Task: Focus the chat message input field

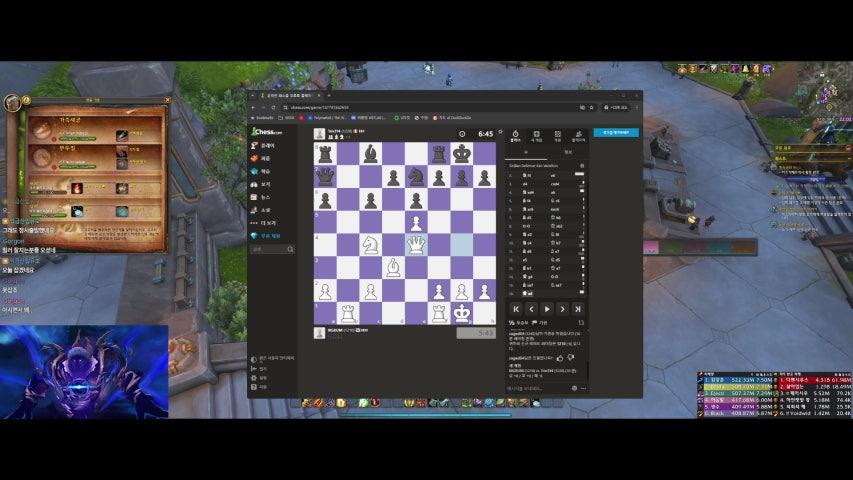Action: pyautogui.click(x=537, y=389)
